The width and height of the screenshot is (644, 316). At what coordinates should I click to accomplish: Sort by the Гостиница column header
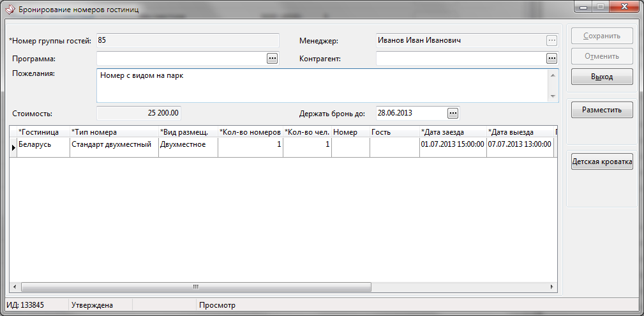[x=40, y=132]
